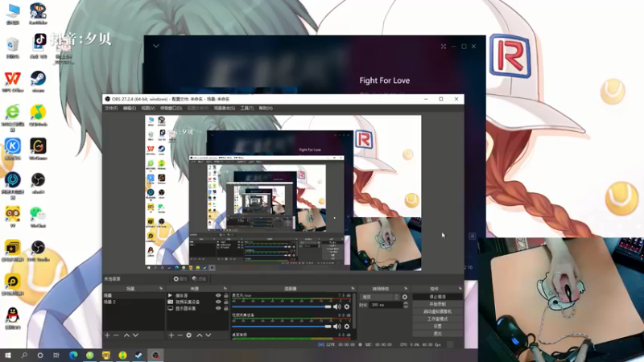Lock the 视频采集设备 source
This screenshot has width=644, height=362.
point(226,302)
